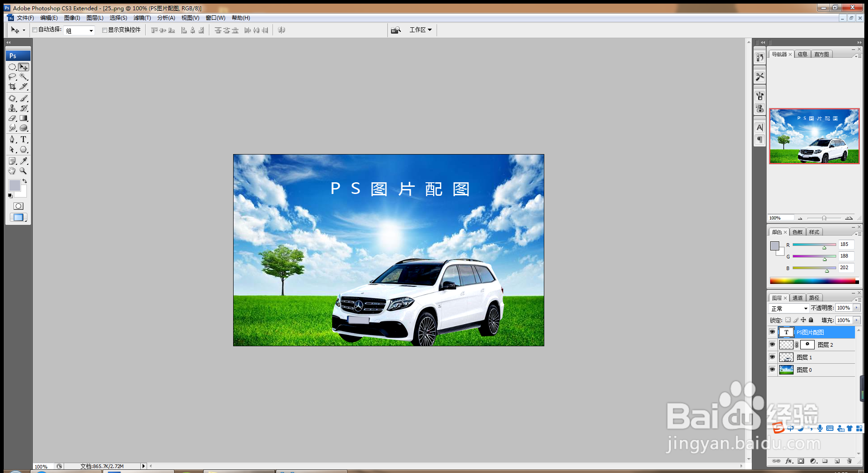
Task: Select the Eyedropper tool
Action: pyautogui.click(x=23, y=161)
